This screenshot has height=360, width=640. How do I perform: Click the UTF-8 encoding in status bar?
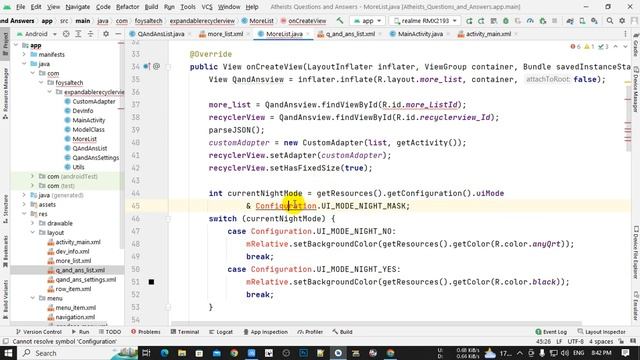click(x=576, y=341)
